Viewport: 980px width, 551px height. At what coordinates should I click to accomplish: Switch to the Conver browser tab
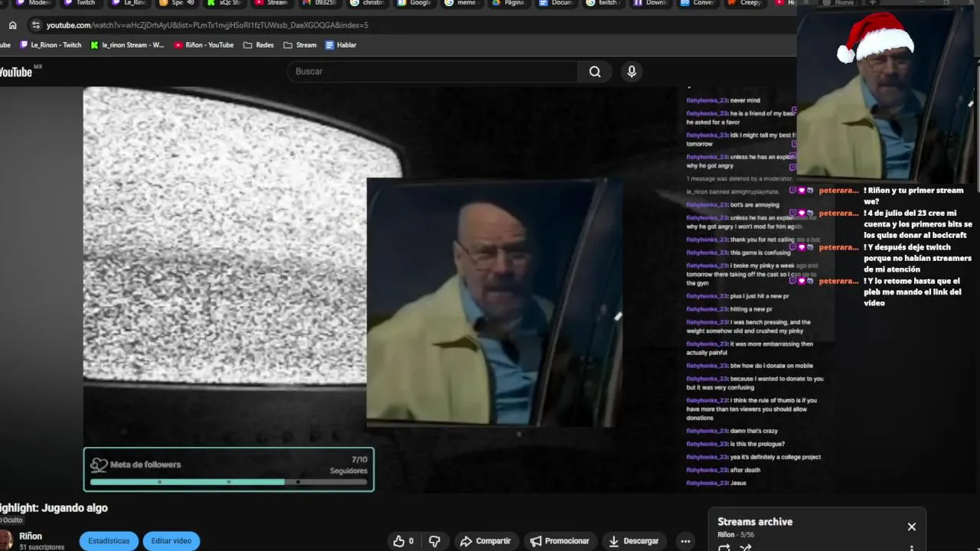[699, 3]
